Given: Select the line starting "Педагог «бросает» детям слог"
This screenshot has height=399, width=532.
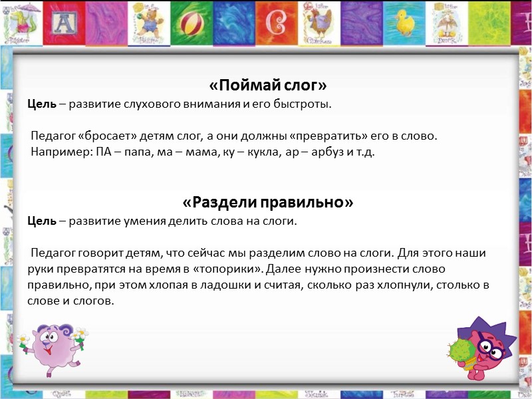Looking at the screenshot, I should (x=234, y=136).
